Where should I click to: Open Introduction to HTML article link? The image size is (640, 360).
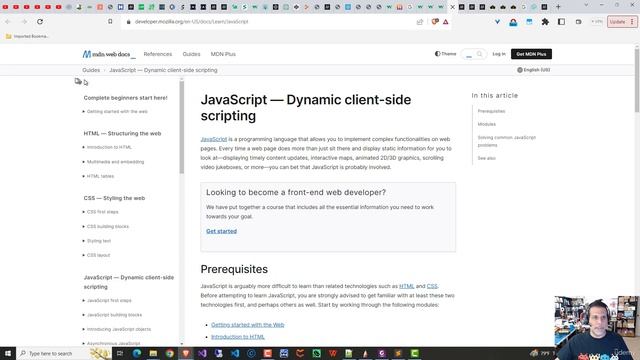(x=238, y=337)
